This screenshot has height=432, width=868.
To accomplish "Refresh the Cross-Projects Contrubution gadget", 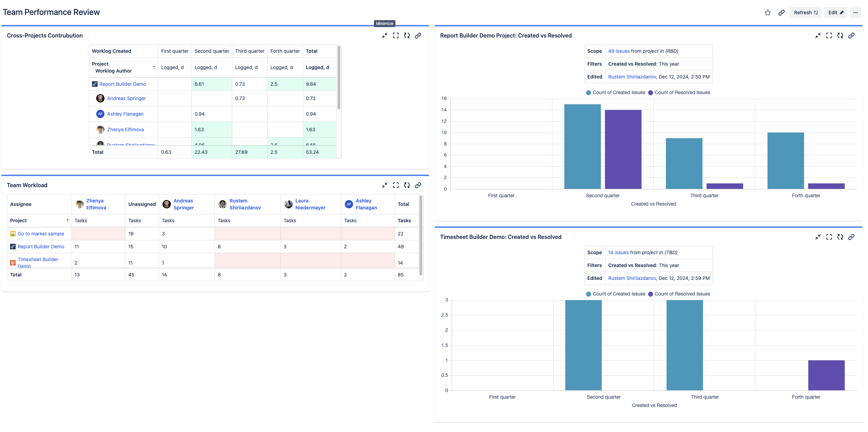I will 407,35.
